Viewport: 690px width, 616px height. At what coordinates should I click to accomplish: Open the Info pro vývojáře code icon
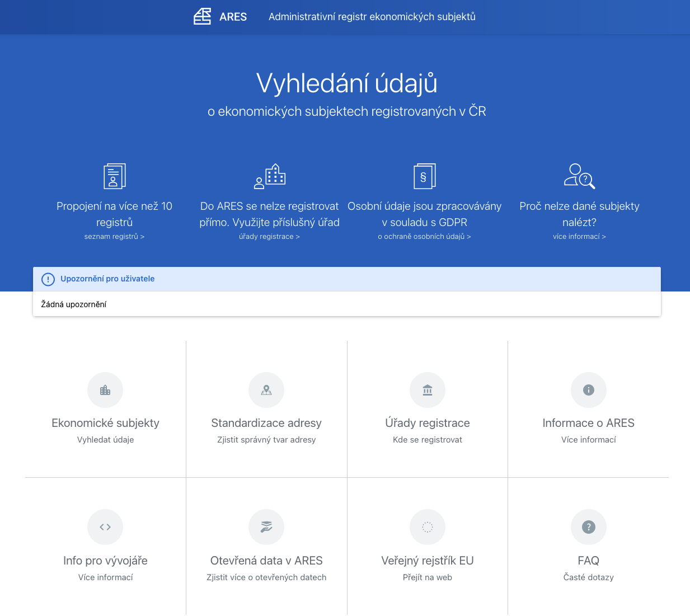[x=105, y=527]
